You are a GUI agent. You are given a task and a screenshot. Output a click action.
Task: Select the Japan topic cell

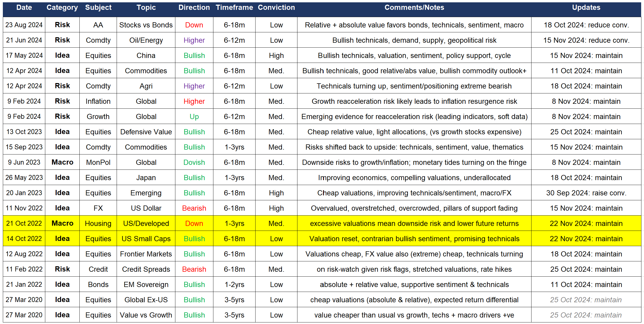[x=146, y=178]
